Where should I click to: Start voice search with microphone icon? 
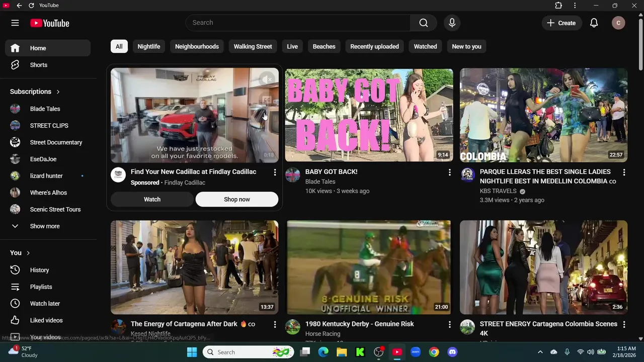point(452,23)
